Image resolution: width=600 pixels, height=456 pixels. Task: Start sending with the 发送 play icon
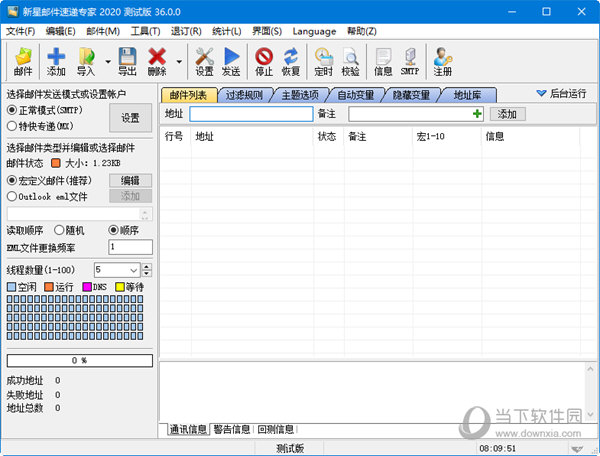pyautogui.click(x=231, y=61)
